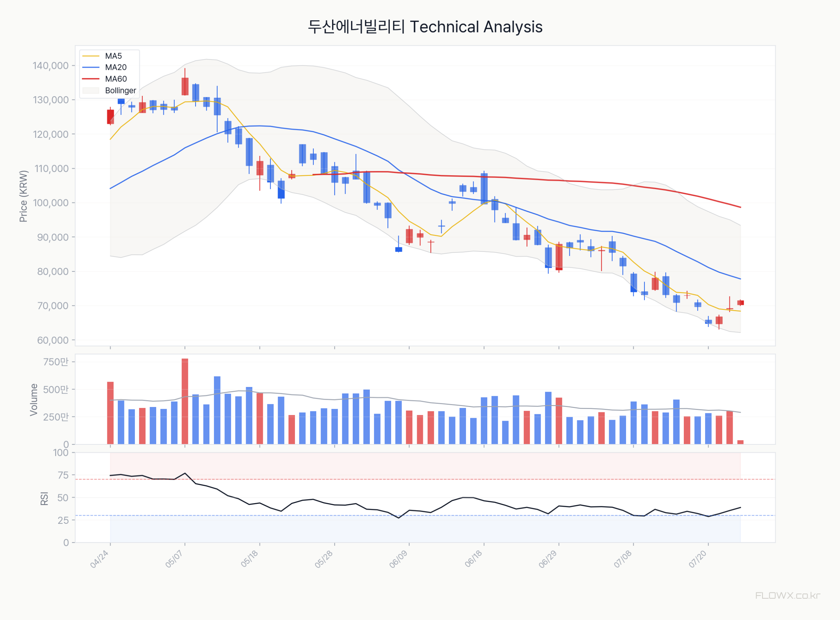Click the 50 label on the RSI axis

tap(63, 498)
